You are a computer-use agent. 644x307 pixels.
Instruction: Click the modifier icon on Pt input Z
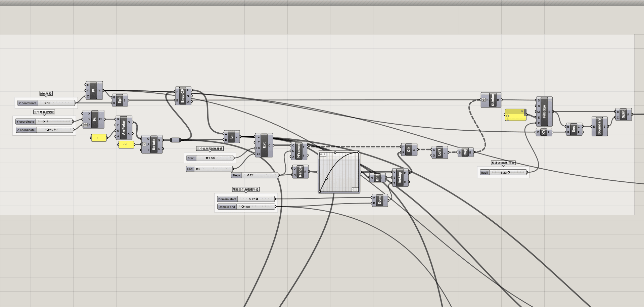tap(86, 125)
